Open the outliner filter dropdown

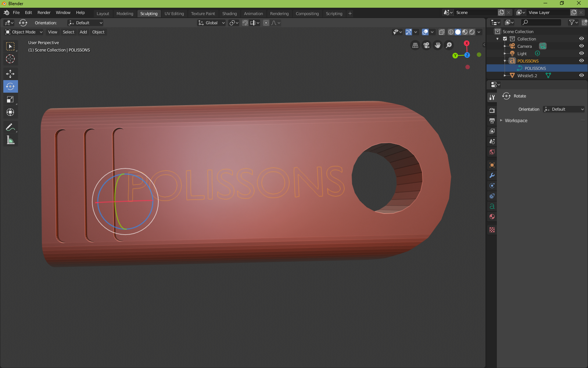click(x=573, y=22)
